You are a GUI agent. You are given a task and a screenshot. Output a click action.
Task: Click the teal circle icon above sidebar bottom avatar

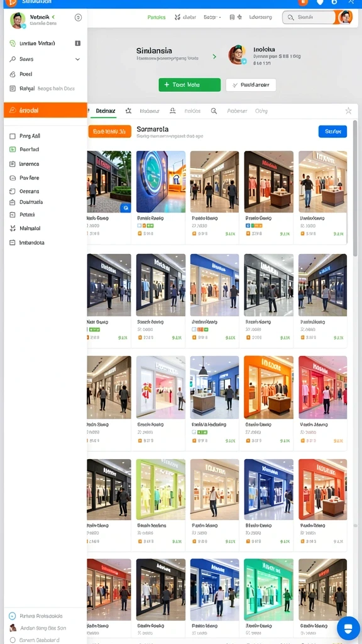tap(13, 616)
